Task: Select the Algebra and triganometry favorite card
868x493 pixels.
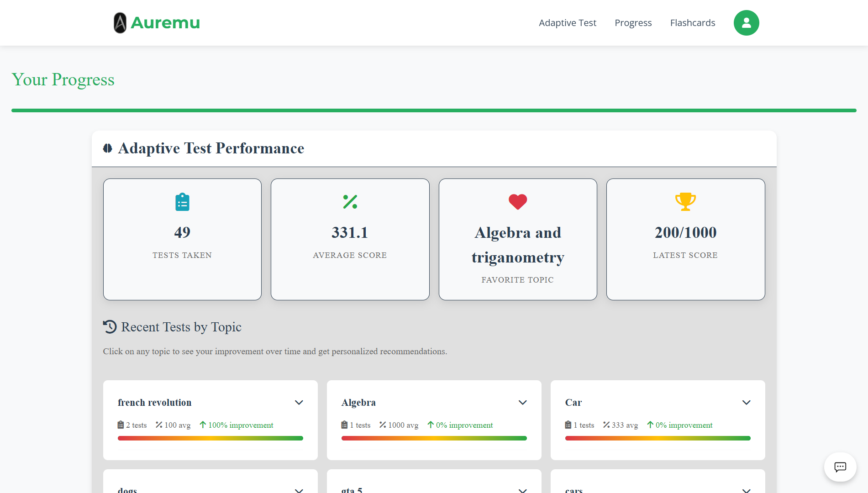Action: [518, 239]
